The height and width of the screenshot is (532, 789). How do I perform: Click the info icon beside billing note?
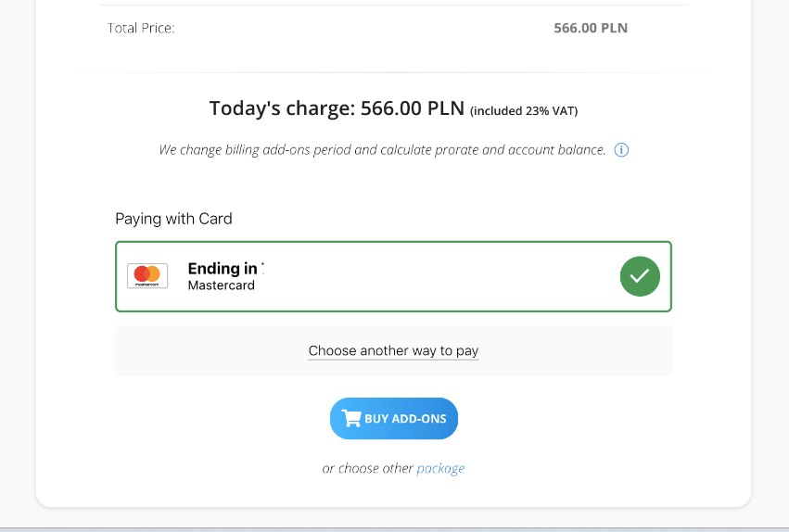(x=622, y=150)
